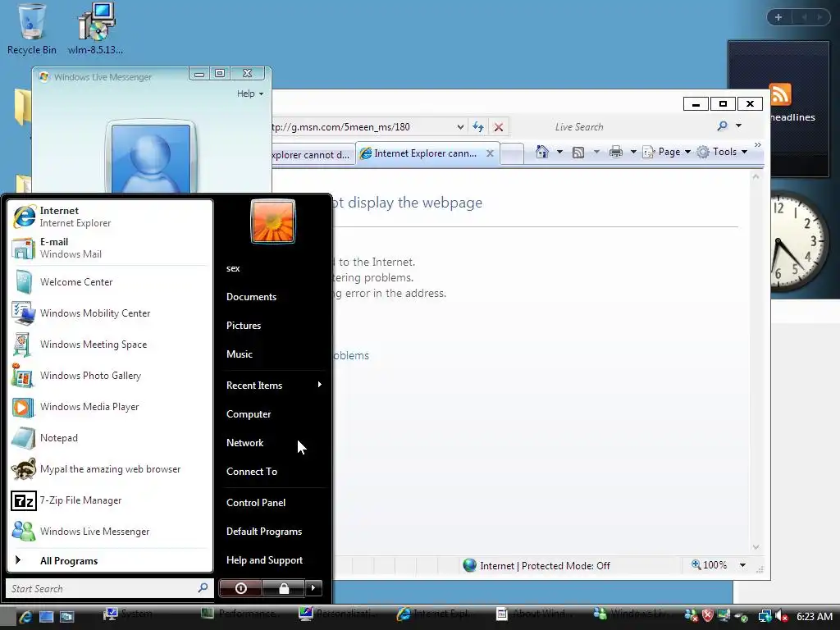Open the Print dropdown arrow

[632, 152]
